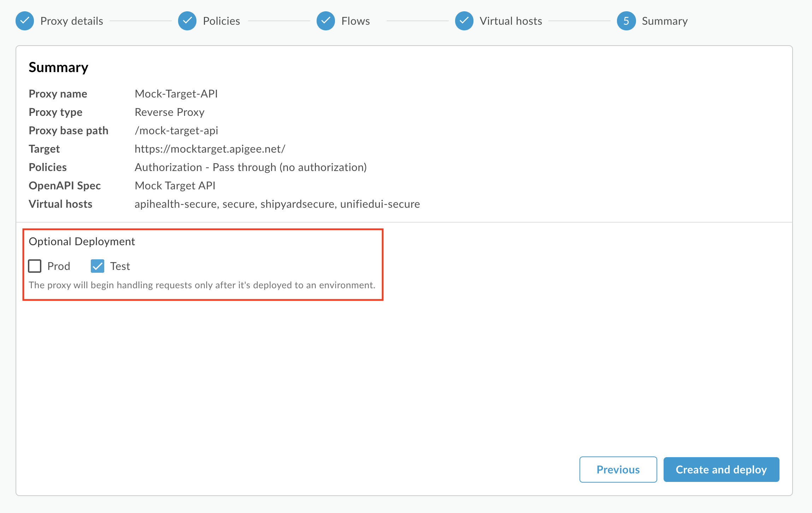The image size is (812, 513).
Task: Click the /mock-target-api base path value
Action: [x=176, y=130]
